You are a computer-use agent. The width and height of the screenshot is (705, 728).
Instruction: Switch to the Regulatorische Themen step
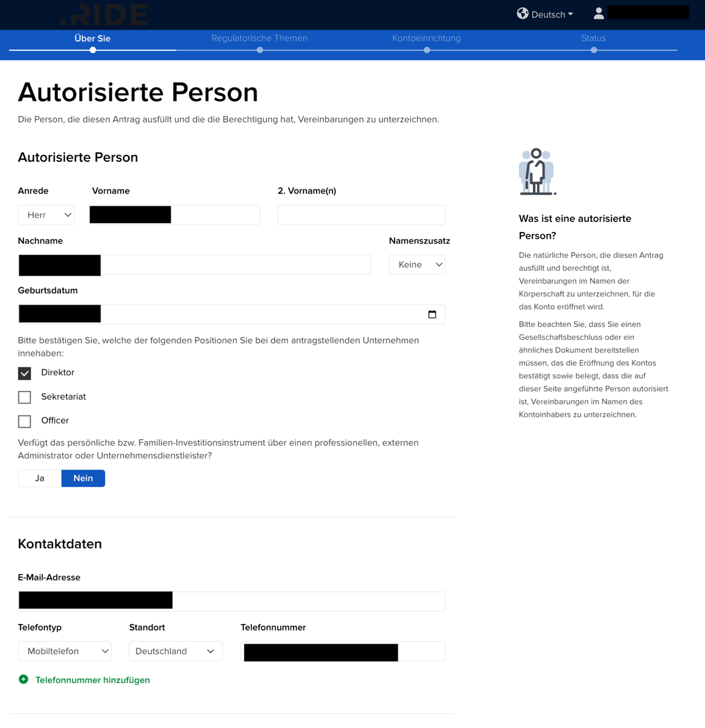click(260, 38)
